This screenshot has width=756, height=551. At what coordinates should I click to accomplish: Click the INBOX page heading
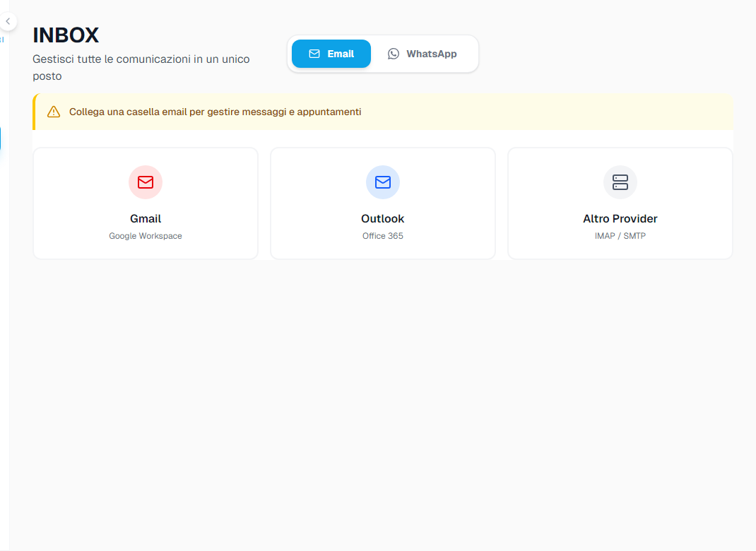tap(66, 35)
